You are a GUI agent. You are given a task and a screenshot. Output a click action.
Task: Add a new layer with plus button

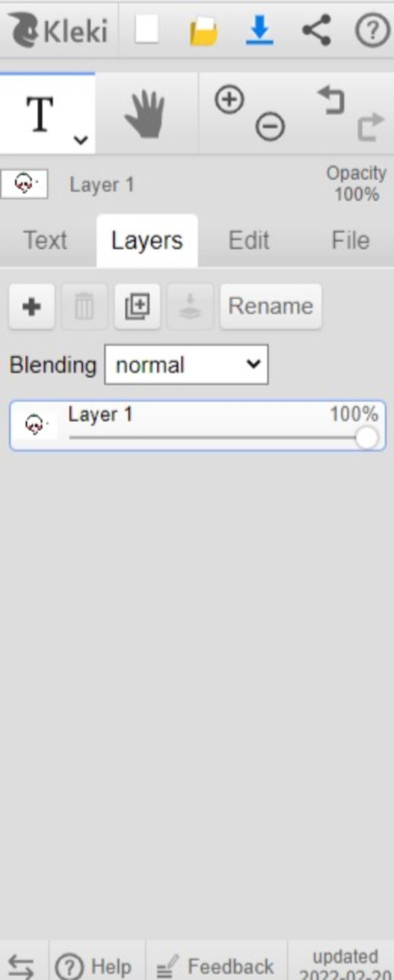(32, 306)
